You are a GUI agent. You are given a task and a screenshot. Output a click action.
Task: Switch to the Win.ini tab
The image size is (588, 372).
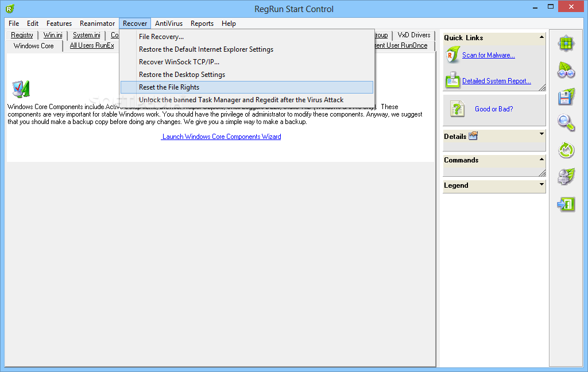pyautogui.click(x=53, y=35)
